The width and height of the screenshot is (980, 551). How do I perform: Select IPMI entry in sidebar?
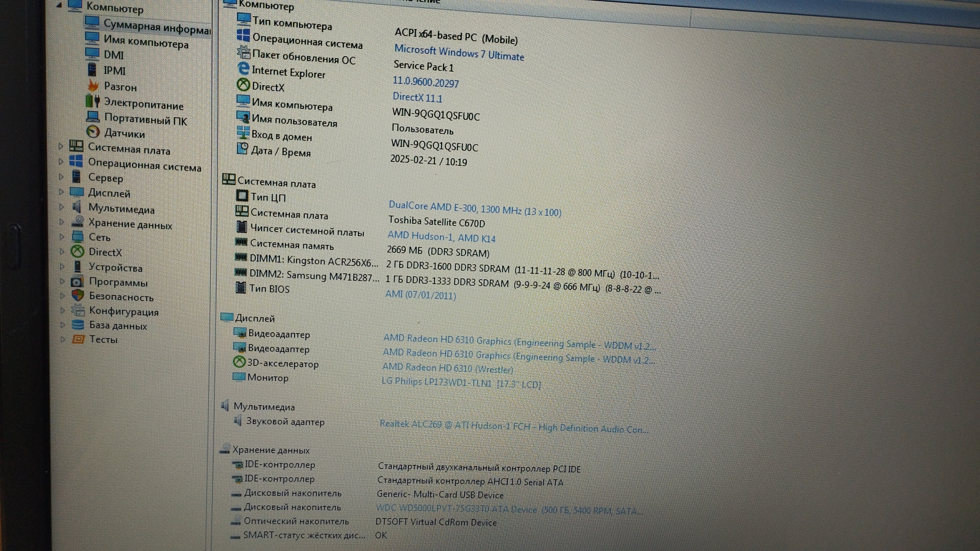114,70
